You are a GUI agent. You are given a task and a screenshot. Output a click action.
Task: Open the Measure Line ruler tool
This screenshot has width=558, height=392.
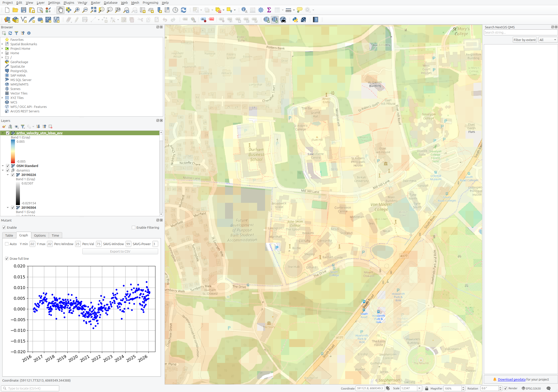click(x=288, y=10)
